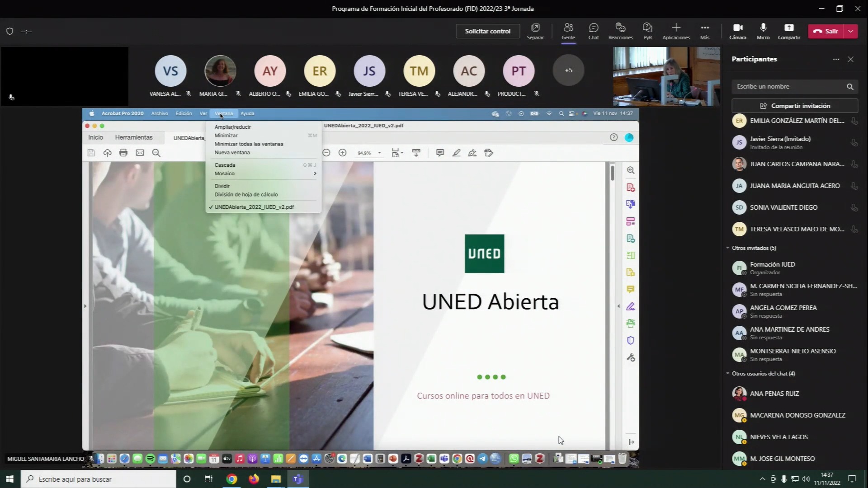Select participant ANA PENAS RUIZ
The width and height of the screenshot is (868, 488).
coord(795,394)
